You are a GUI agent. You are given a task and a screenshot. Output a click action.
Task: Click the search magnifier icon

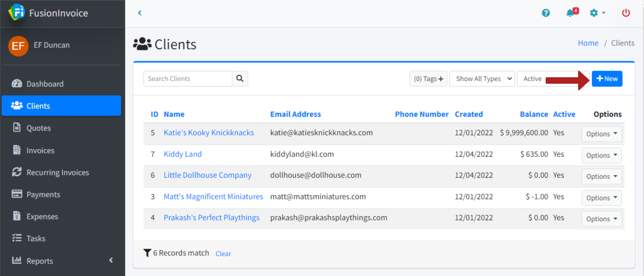pos(240,79)
